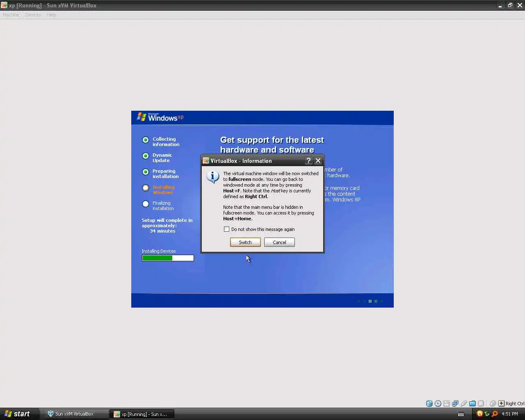Image resolution: width=525 pixels, height=420 pixels.
Task: Click the slide indicator dots in setup screen
Action: (x=370, y=301)
